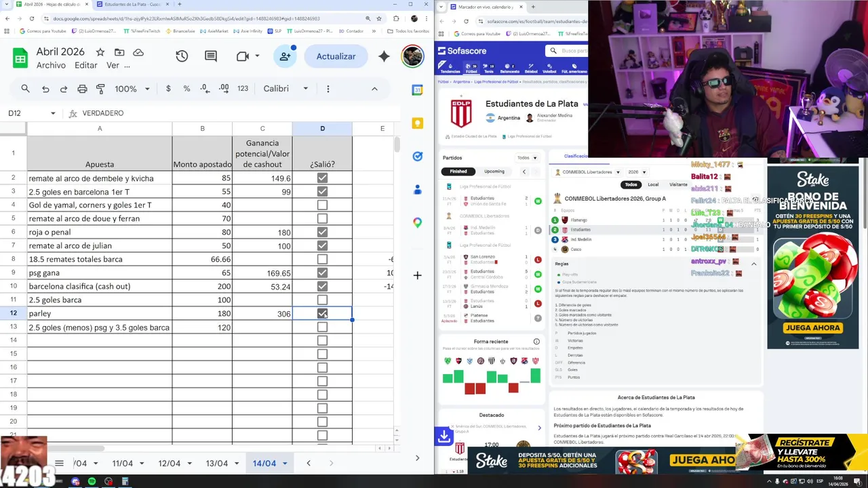This screenshot has height=488, width=868.
Task: Open Google Calendar in side panel
Action: [x=417, y=90]
